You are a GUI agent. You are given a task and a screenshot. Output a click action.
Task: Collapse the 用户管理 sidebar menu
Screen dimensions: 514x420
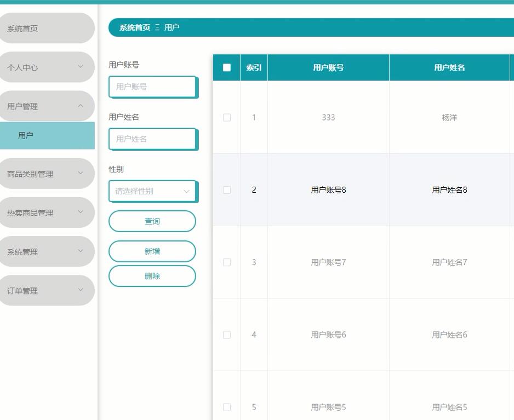46,106
